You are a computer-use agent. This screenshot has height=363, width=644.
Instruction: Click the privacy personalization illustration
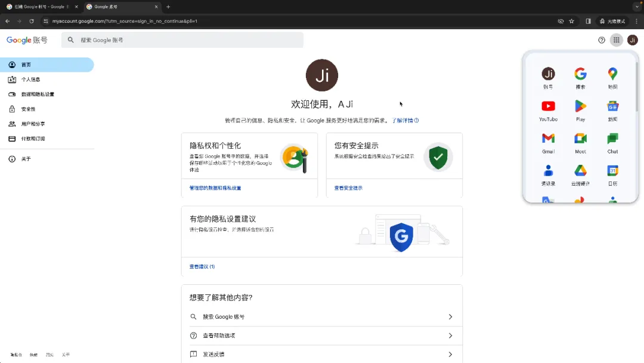coord(295,158)
